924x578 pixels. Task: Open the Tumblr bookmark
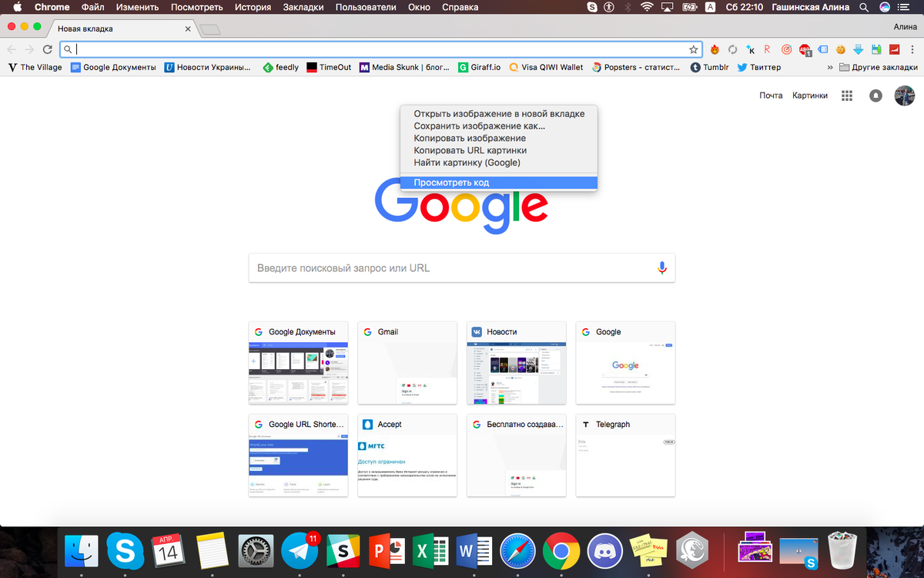(709, 67)
